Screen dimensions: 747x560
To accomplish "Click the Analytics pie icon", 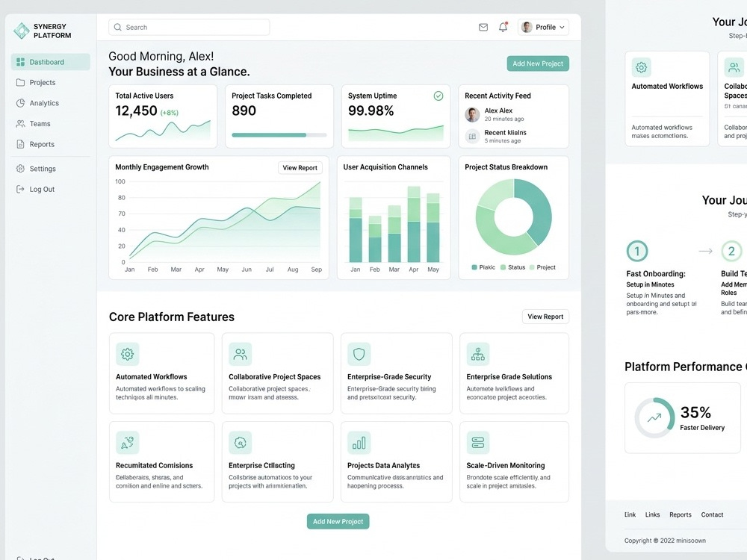I will click(x=20, y=103).
